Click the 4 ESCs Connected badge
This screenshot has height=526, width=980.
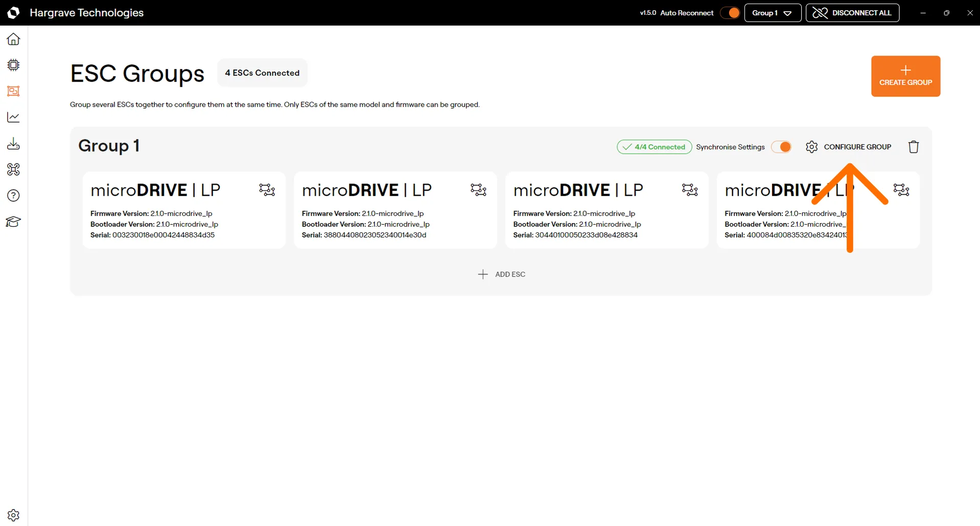pos(262,73)
